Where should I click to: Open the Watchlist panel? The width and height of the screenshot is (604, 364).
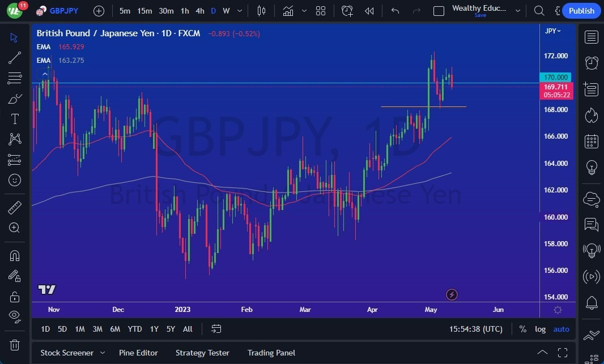tap(591, 37)
